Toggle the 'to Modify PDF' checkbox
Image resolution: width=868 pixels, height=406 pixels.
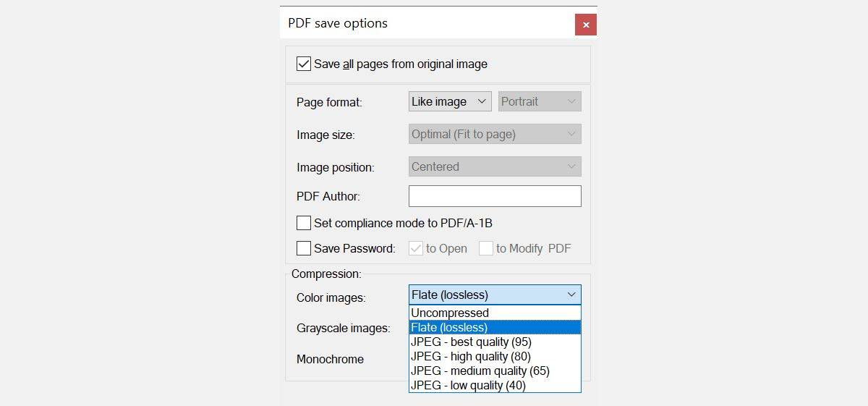click(x=486, y=248)
